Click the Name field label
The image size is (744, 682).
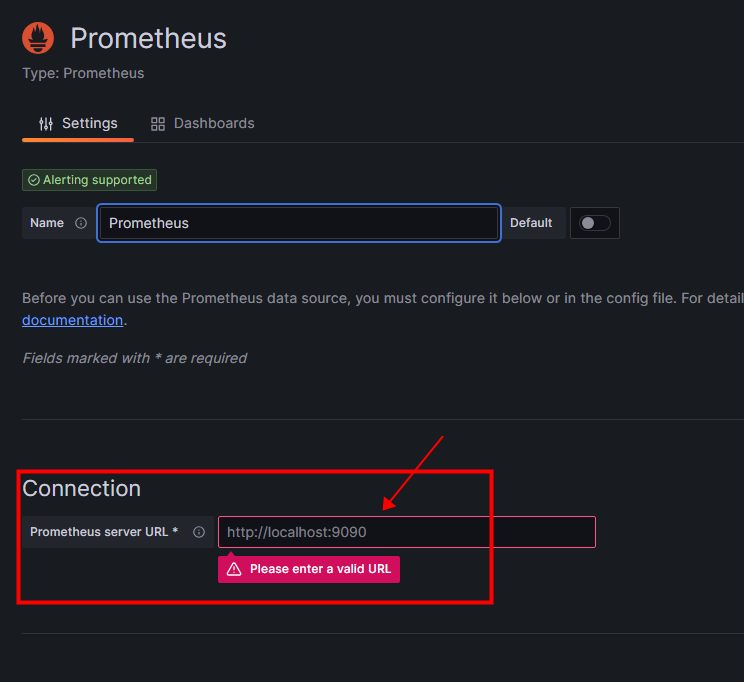point(47,223)
